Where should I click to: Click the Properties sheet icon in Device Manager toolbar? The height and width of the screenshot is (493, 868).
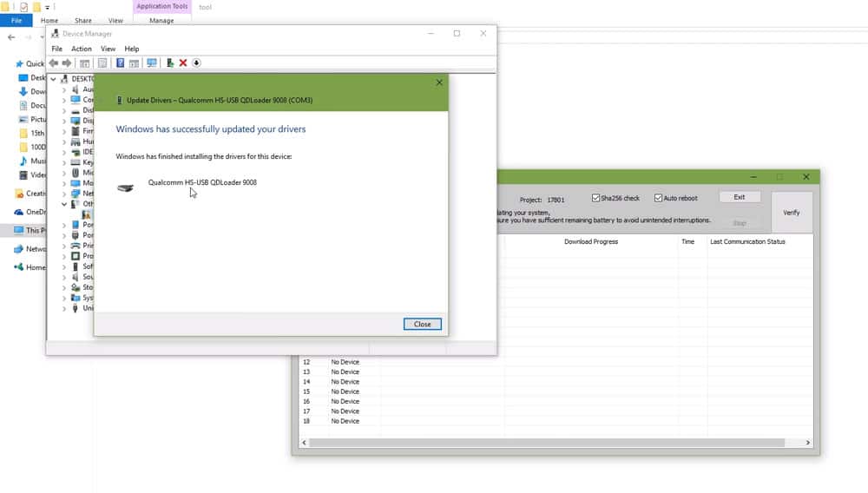(102, 63)
